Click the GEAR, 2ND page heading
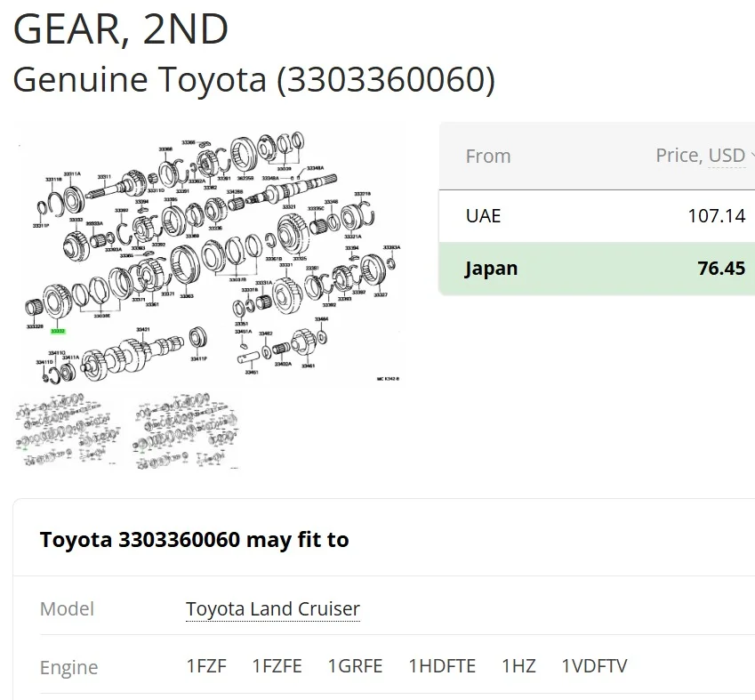This screenshot has width=755, height=700. pyautogui.click(x=121, y=28)
